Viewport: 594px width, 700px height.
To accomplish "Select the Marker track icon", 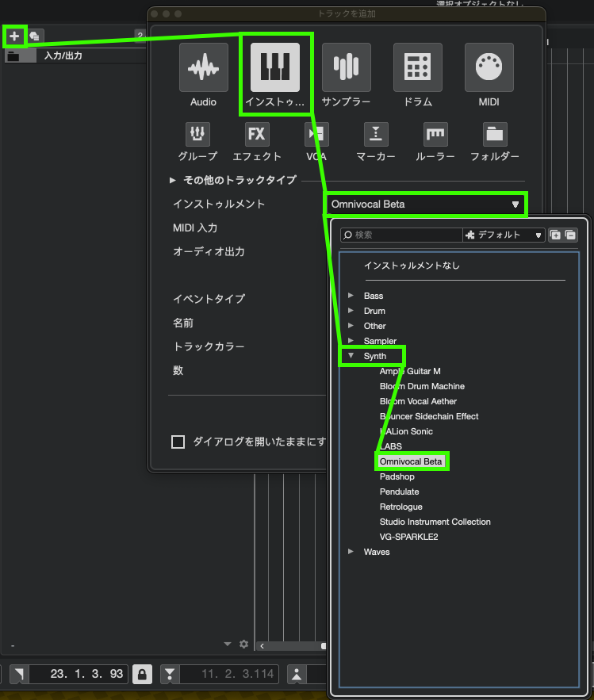I will [376, 133].
